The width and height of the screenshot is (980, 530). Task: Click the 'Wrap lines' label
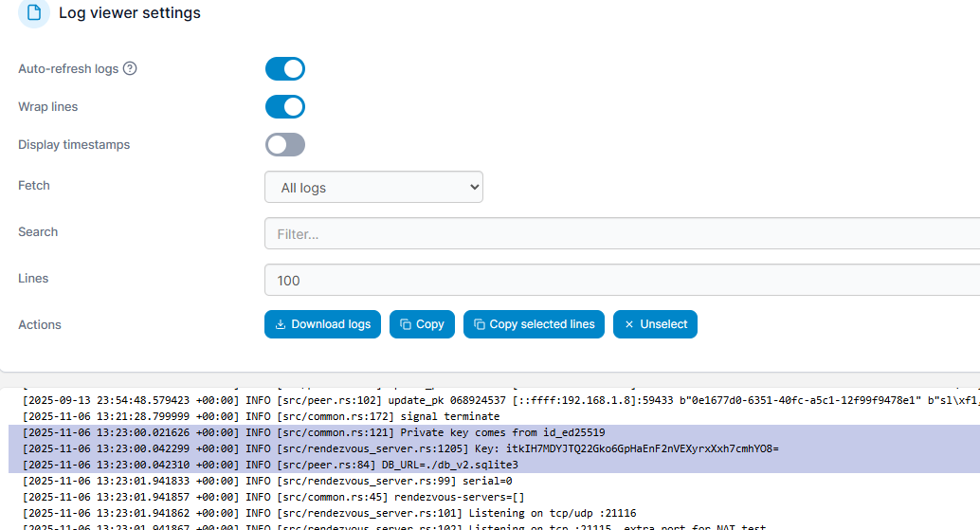tap(48, 107)
